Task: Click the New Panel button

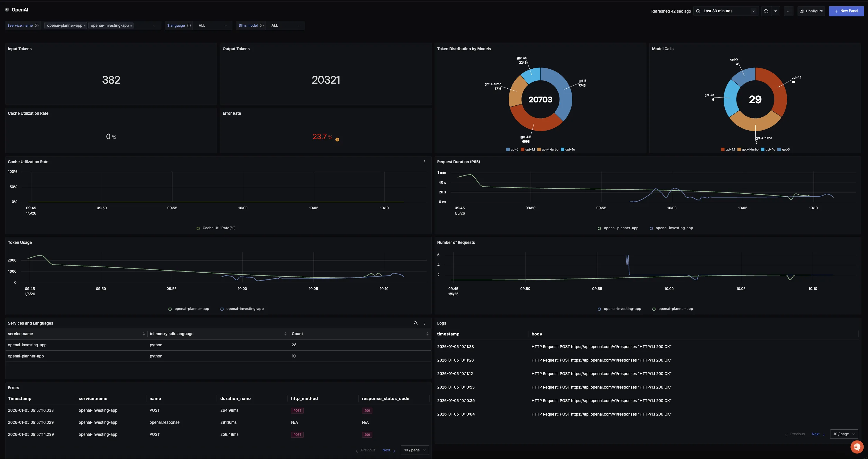Action: [846, 11]
